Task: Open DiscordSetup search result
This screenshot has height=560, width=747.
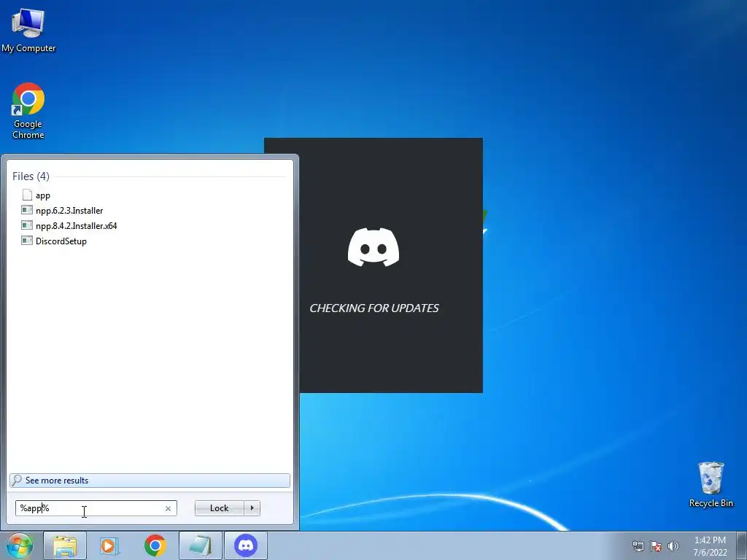Action: [x=61, y=241]
